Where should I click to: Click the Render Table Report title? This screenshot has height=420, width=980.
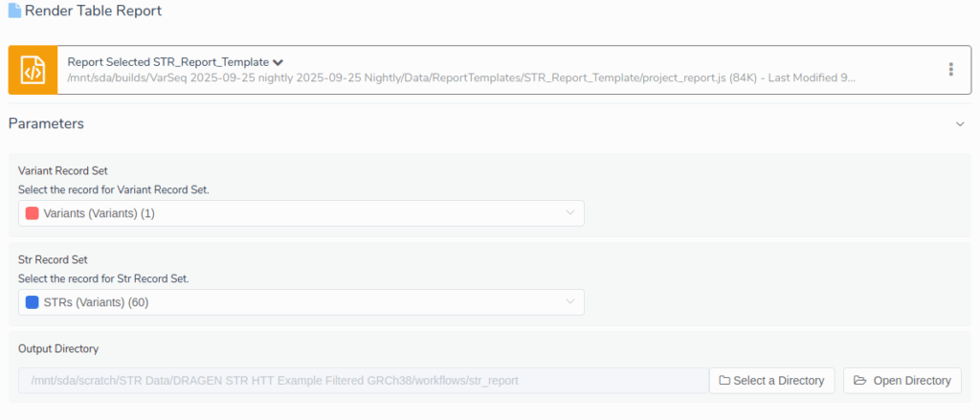93,11
